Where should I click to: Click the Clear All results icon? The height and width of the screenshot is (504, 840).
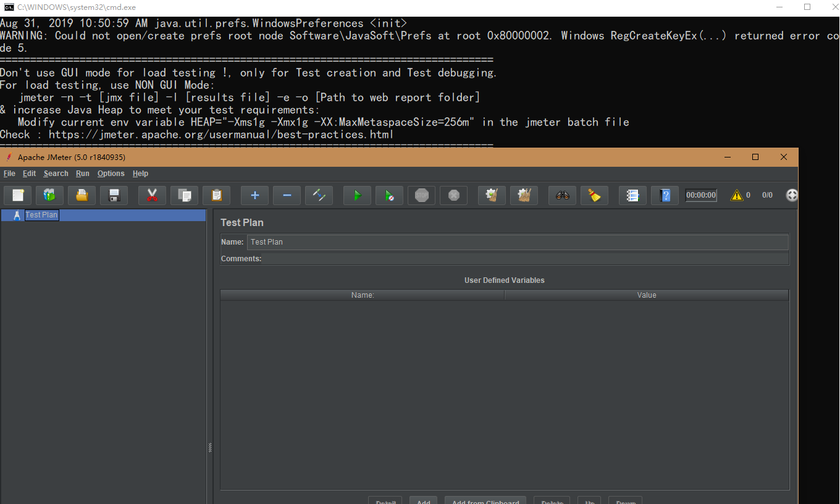[x=524, y=195]
